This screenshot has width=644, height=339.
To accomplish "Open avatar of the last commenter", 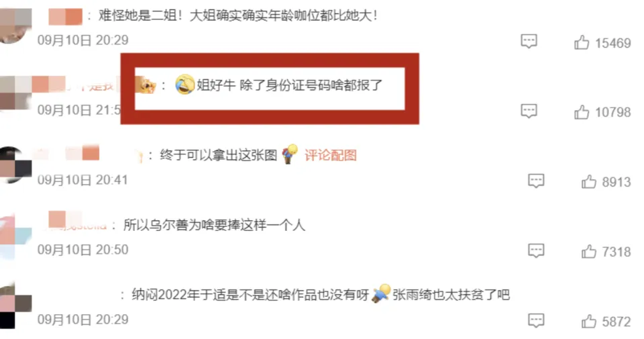I will click(15, 305).
